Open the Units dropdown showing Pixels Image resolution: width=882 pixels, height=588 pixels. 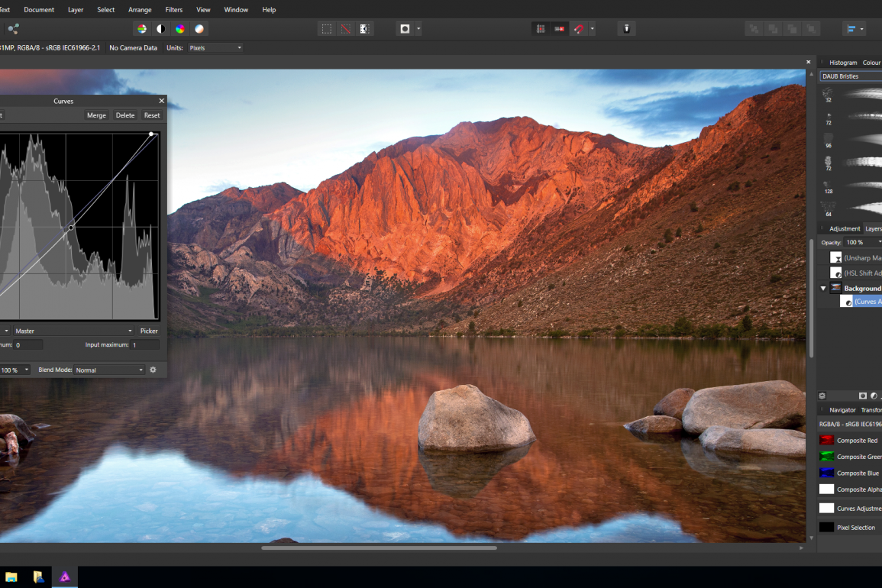pos(216,47)
